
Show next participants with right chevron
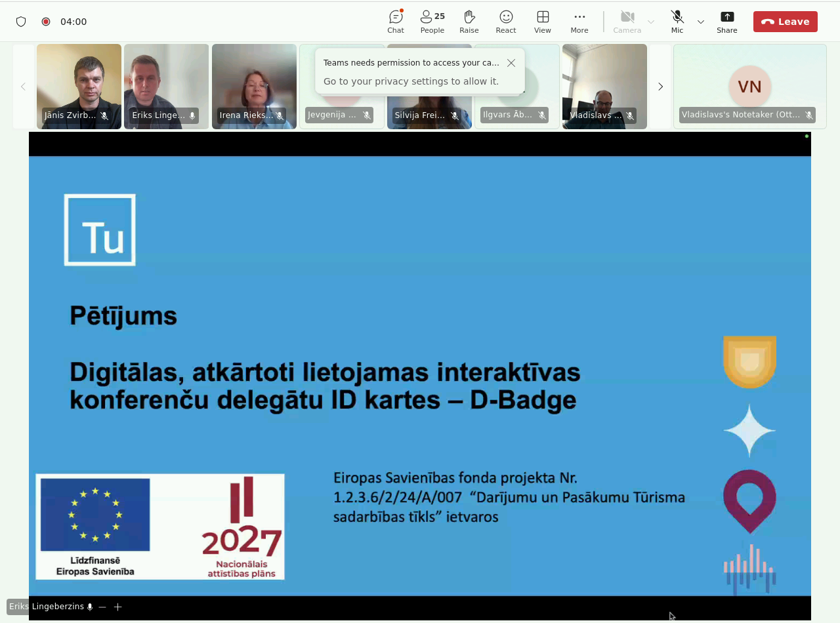(x=661, y=87)
